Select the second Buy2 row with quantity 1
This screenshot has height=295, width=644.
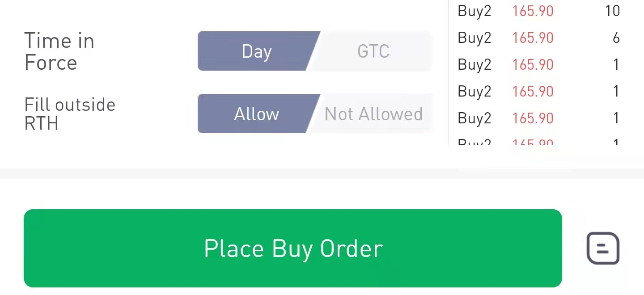537,91
